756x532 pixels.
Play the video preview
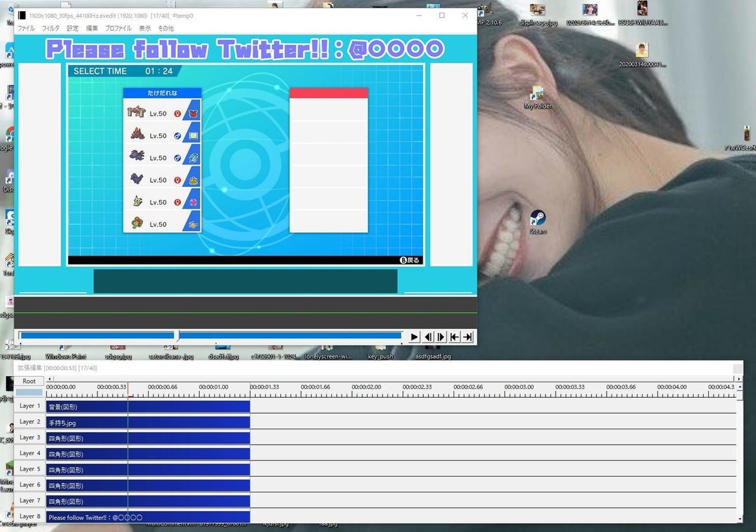(x=414, y=337)
